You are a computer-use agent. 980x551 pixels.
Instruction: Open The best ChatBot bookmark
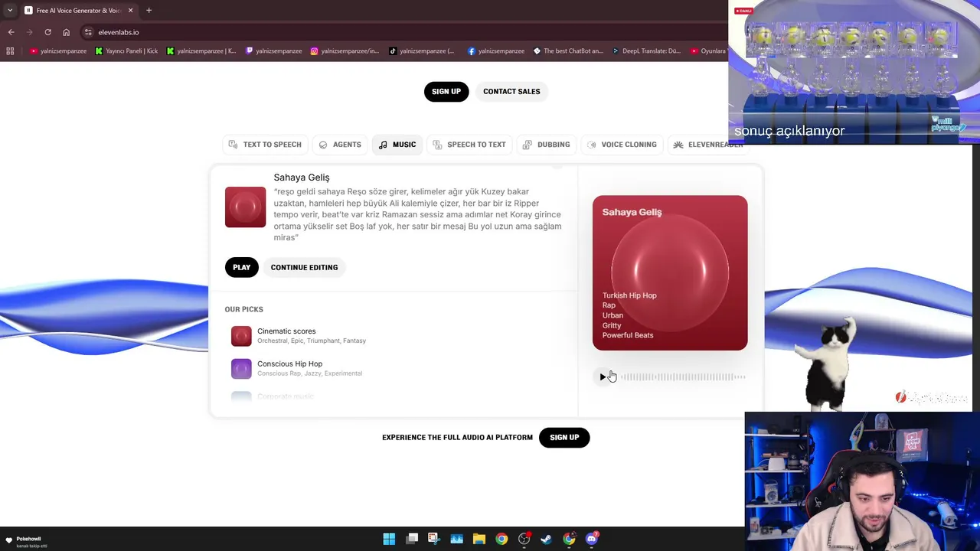[x=568, y=51]
